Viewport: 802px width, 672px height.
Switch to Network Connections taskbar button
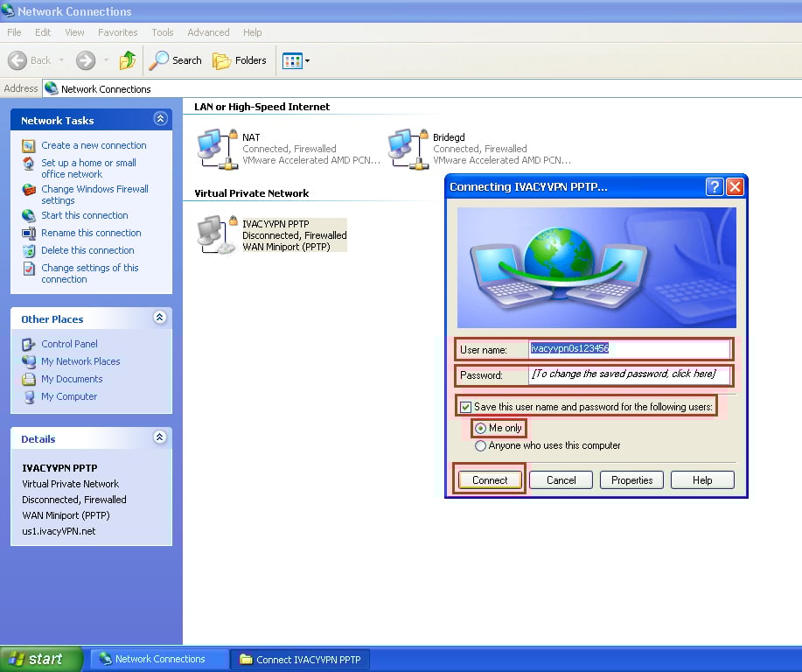click(x=159, y=659)
